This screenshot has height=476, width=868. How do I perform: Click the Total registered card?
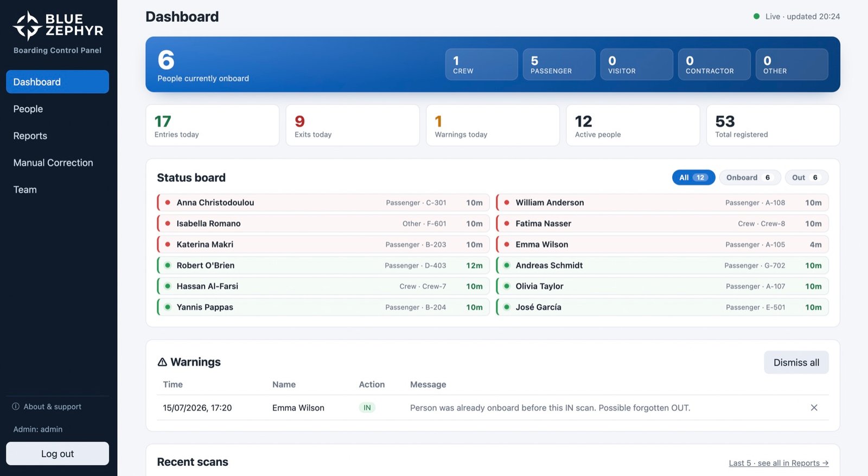773,125
